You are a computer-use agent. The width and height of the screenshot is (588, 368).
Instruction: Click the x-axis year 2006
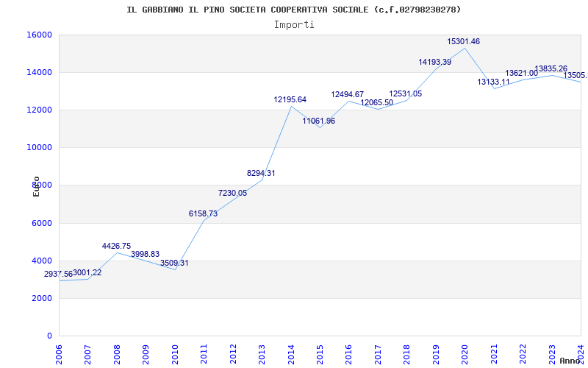(x=59, y=354)
